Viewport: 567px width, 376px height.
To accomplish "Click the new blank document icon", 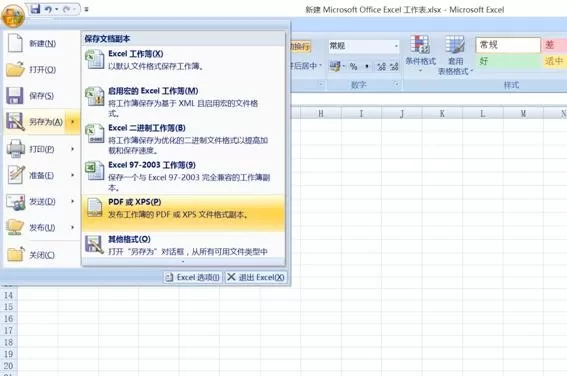I will click(x=15, y=43).
